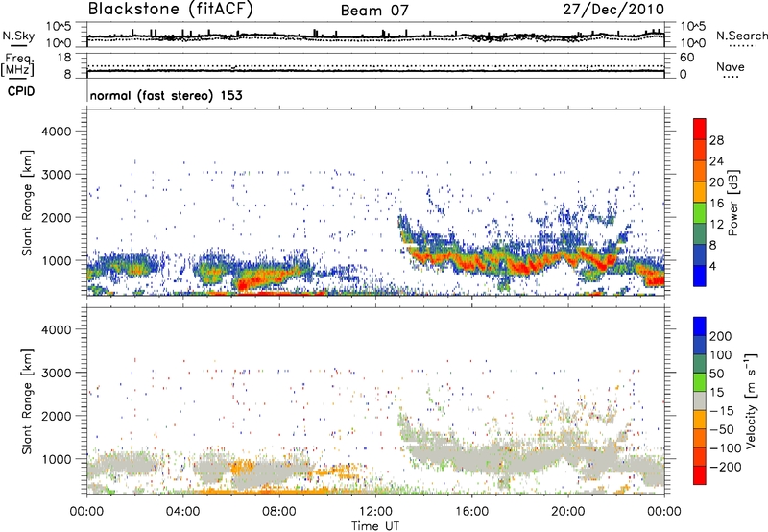Click the '24' label on Power colorbar
The width and height of the screenshot is (768, 532).
[716, 161]
